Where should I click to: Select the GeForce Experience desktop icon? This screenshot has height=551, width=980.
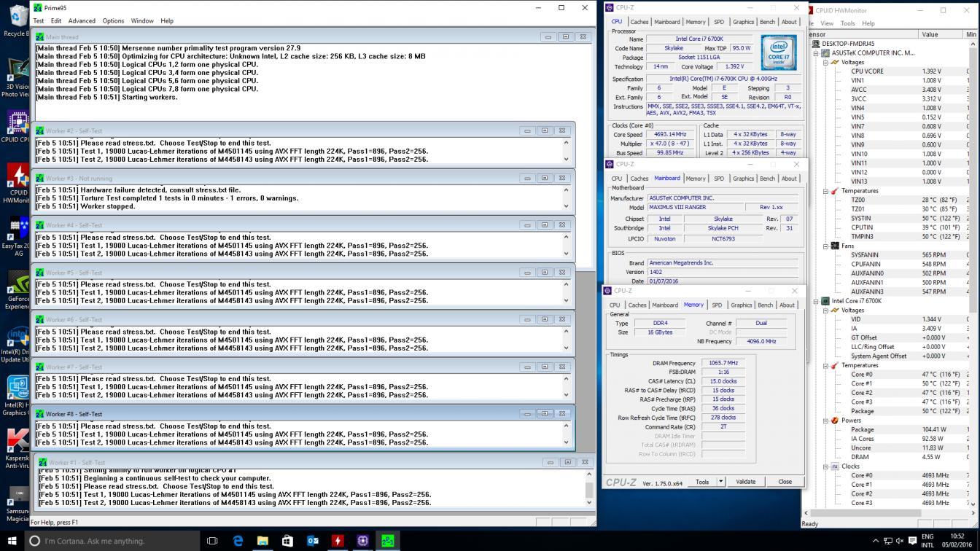click(17, 289)
